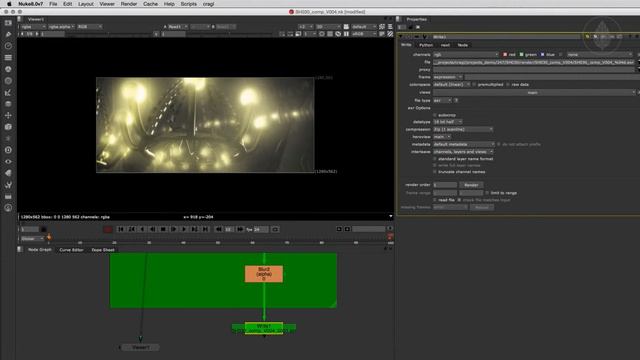Uncheck the red channel checkbox
The height and width of the screenshot is (360, 640).
click(x=505, y=54)
